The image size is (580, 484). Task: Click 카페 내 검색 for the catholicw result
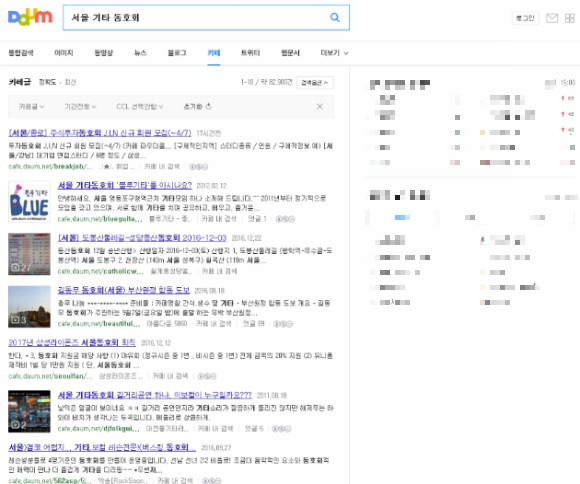pos(219,272)
